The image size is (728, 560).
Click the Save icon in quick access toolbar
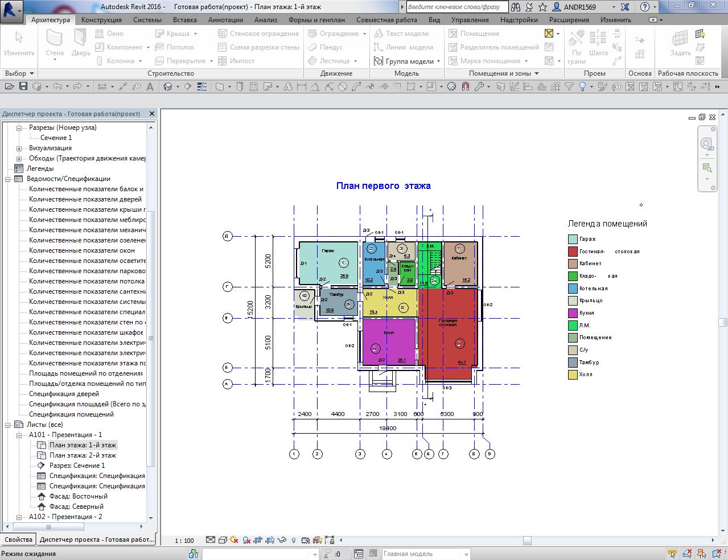(x=23, y=87)
